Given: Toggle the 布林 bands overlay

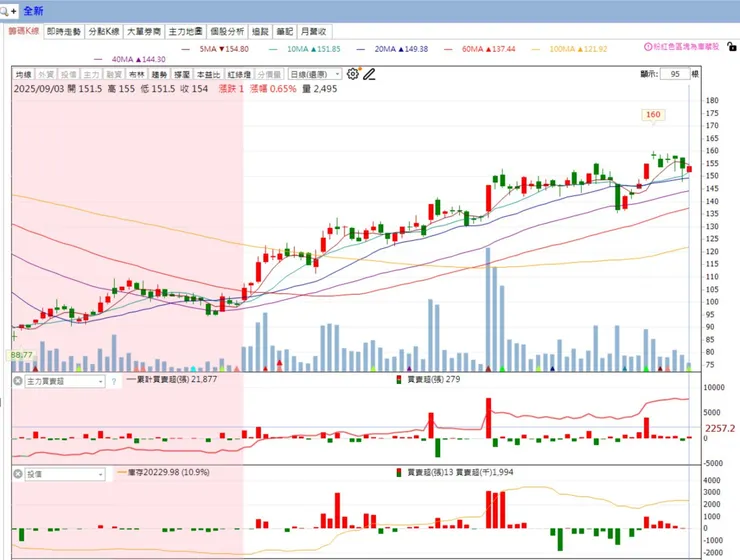Looking at the screenshot, I should (x=136, y=75).
